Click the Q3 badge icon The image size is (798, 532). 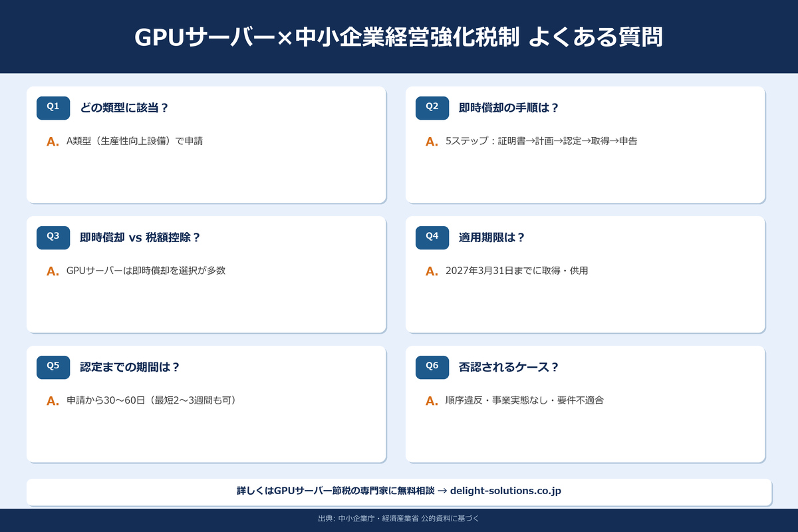tap(53, 237)
